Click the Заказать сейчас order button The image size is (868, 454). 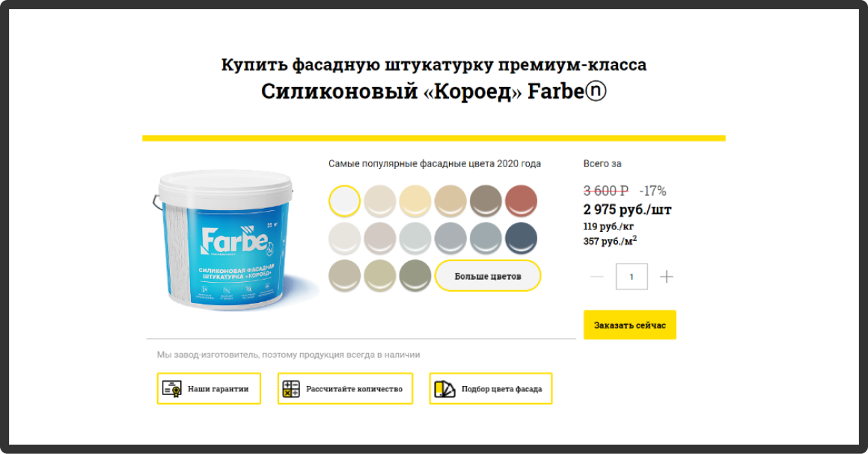click(630, 325)
